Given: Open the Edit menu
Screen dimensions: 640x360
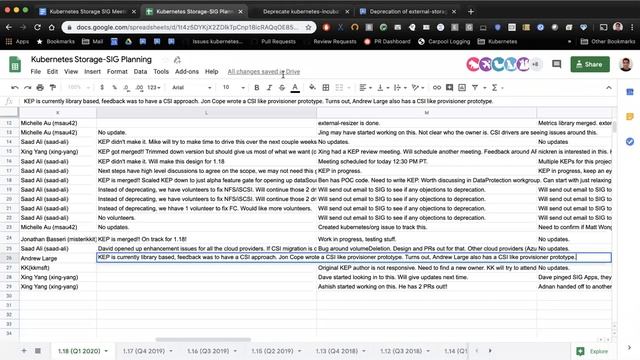Looking at the screenshot, I should click(52, 71).
